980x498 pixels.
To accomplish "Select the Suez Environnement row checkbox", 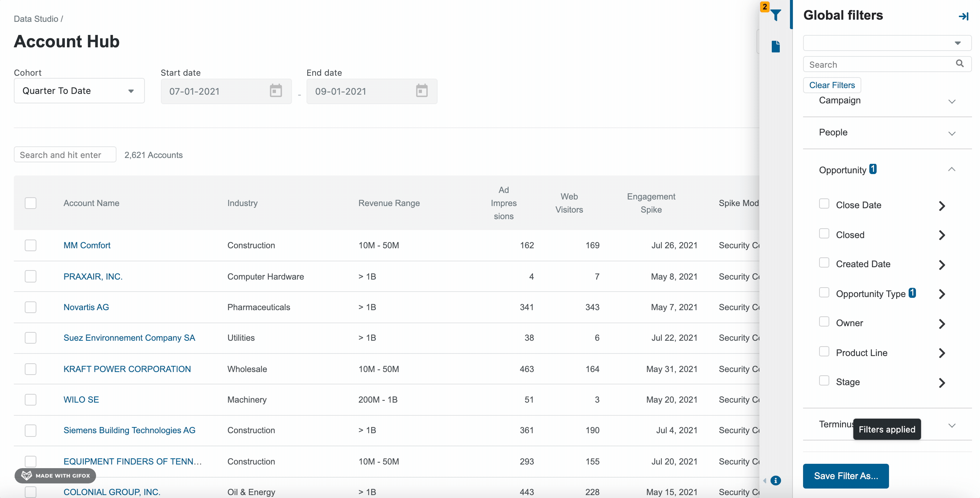I will (31, 338).
